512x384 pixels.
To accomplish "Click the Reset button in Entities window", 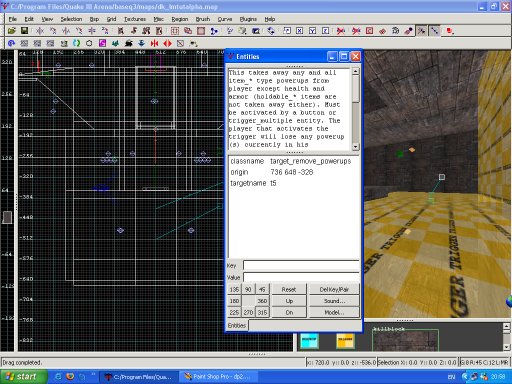I will point(289,289).
